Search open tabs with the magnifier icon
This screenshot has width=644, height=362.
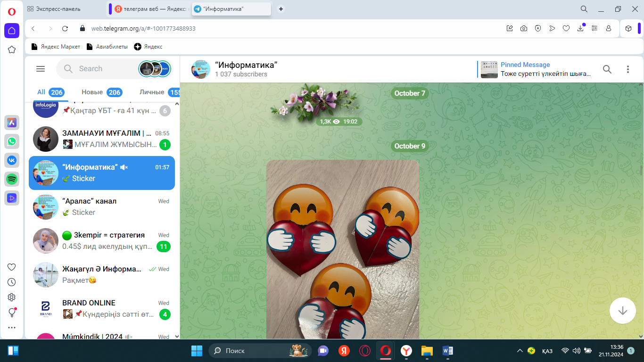pyautogui.click(x=584, y=9)
